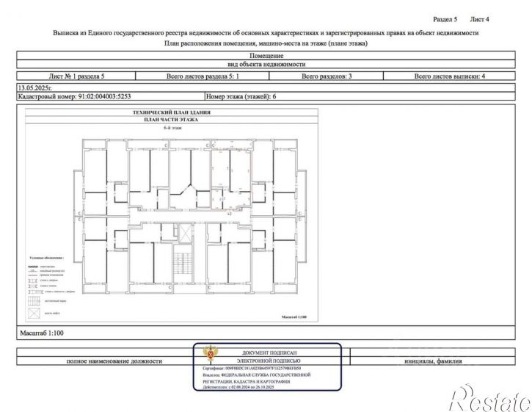Image resolution: width=532 pixels, height=412 pixels.
Task: Click the "Сертификат:" number line in the stamp
Action: [x=252, y=368]
